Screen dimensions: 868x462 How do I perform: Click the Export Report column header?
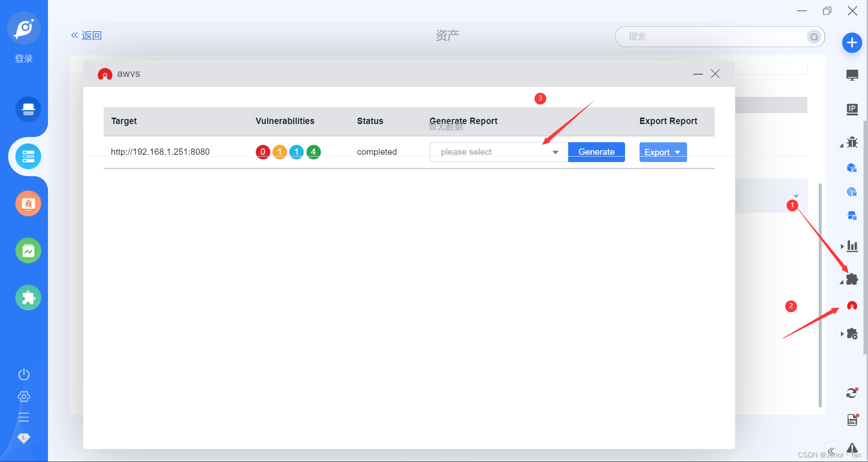click(668, 121)
